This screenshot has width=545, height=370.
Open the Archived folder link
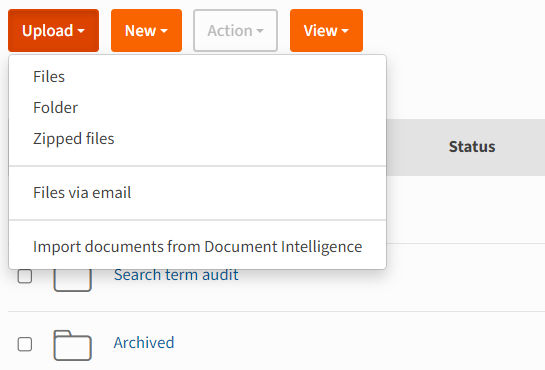click(144, 343)
